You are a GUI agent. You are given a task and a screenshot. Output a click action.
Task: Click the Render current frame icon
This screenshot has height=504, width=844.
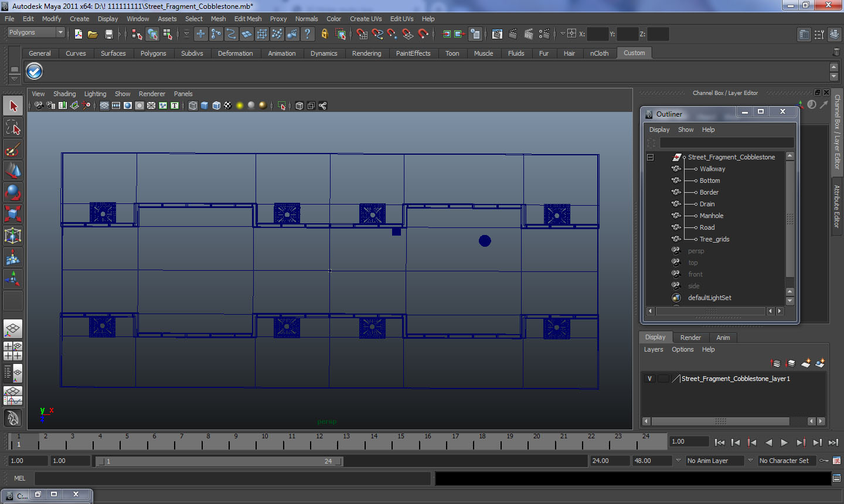click(x=513, y=34)
